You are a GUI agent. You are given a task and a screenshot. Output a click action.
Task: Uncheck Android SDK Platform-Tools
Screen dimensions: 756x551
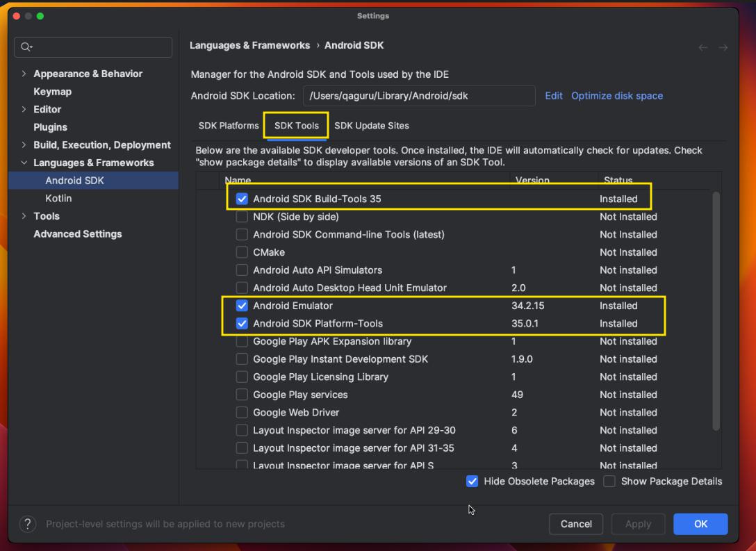242,324
